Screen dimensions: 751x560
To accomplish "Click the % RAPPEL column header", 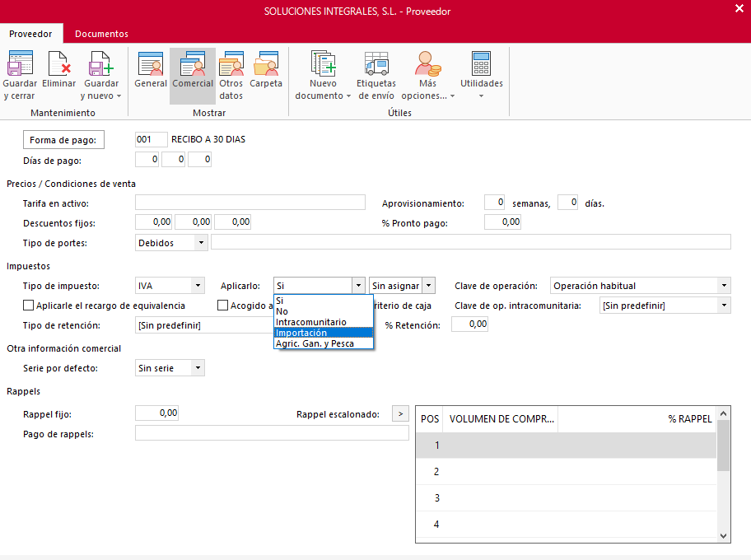I will (x=637, y=419).
